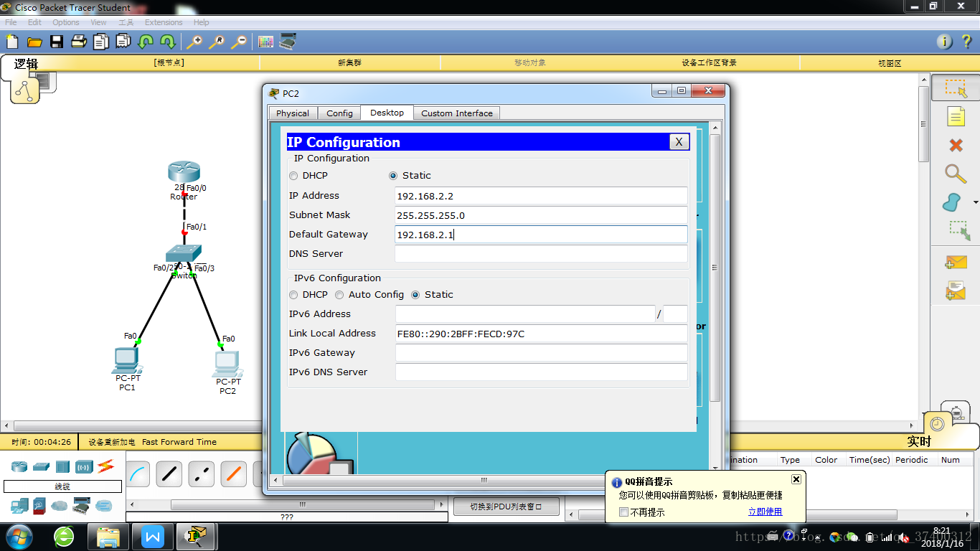This screenshot has height=551, width=980.
Task: Select the DHCP radio under IP Configuration
Action: click(293, 176)
